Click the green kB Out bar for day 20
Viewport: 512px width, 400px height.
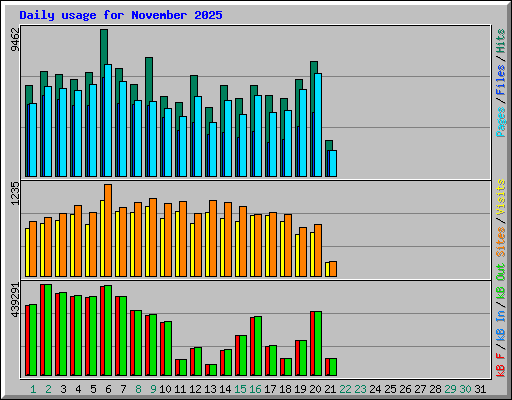coord(318,344)
